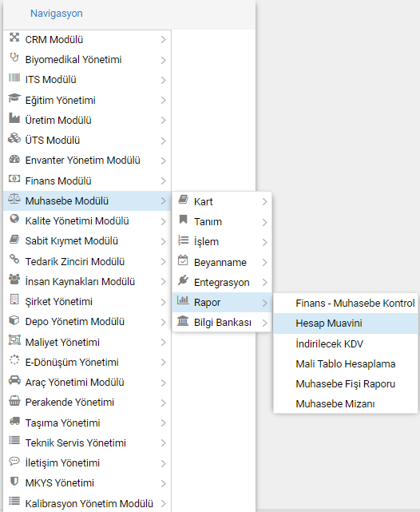Expand İnsan Kaynakları Modülü chevron
Image resolution: width=420 pixels, height=512 pixels.
pos(163,282)
